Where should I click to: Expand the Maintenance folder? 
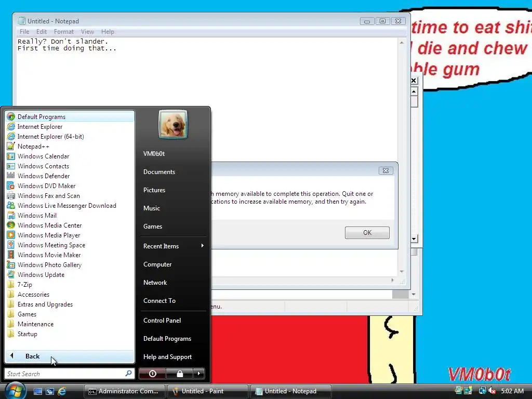70,324
